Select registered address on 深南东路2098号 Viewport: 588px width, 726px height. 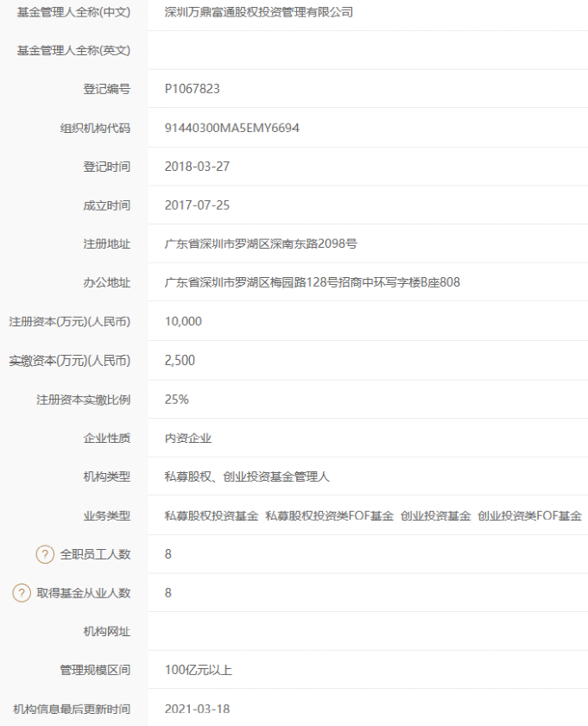pyautogui.click(x=261, y=244)
